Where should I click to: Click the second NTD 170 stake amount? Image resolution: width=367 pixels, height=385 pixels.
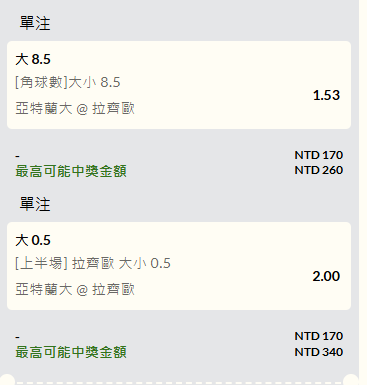[x=319, y=336]
